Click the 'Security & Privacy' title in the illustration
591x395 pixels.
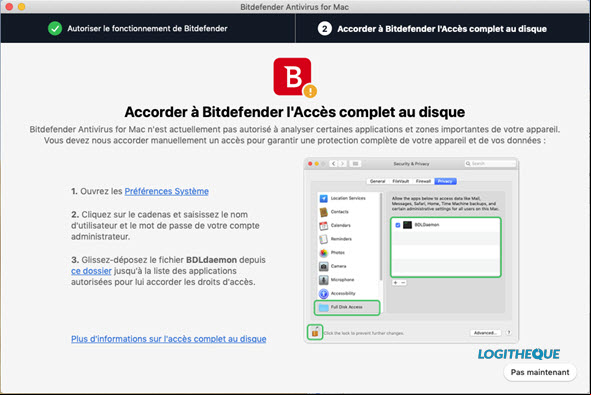411,164
